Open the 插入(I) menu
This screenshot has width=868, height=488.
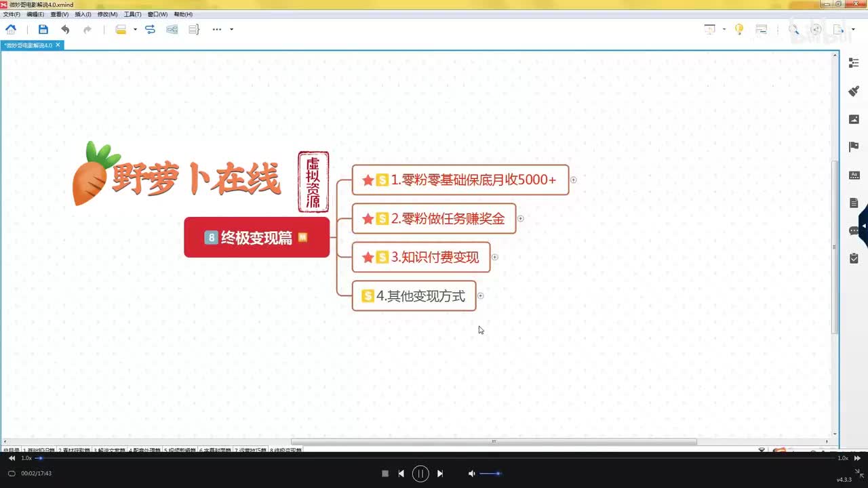(83, 14)
